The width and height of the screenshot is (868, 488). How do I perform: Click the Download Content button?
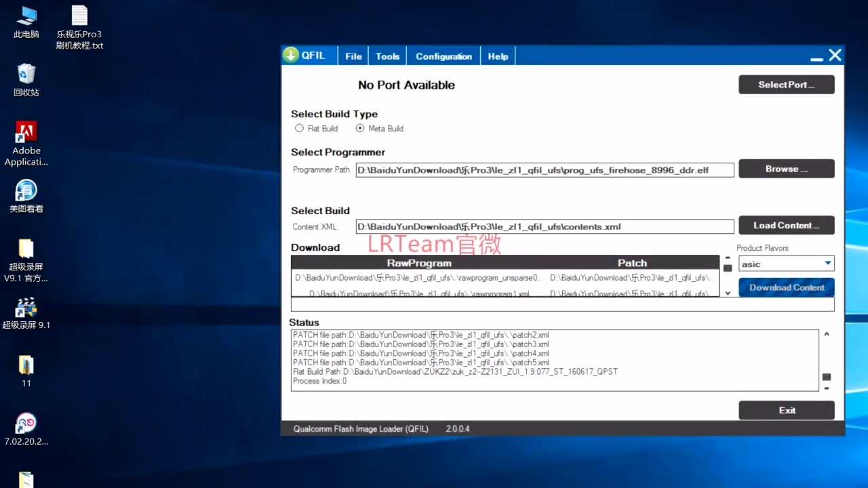tap(787, 287)
